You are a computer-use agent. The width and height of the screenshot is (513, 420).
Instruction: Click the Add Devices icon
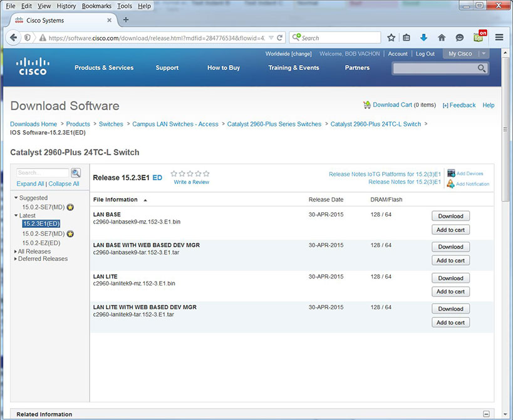[451, 173]
